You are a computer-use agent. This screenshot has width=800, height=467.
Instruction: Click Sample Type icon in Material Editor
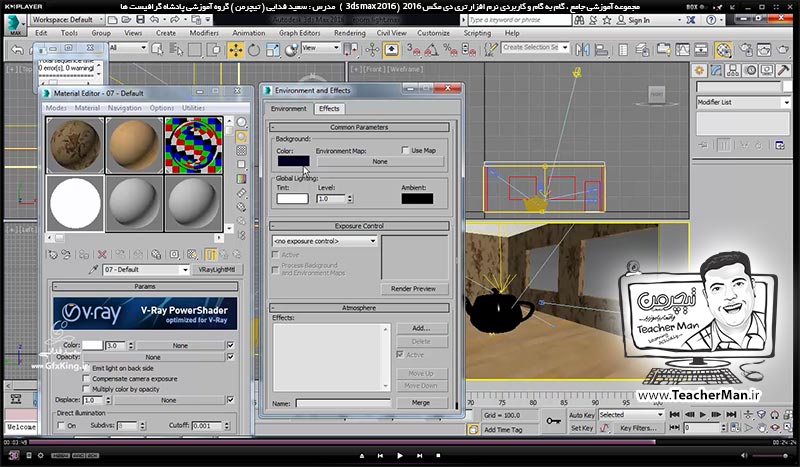coord(241,122)
